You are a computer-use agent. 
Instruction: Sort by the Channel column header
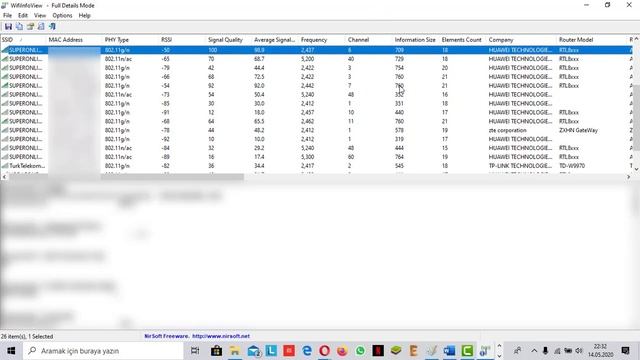click(369, 40)
